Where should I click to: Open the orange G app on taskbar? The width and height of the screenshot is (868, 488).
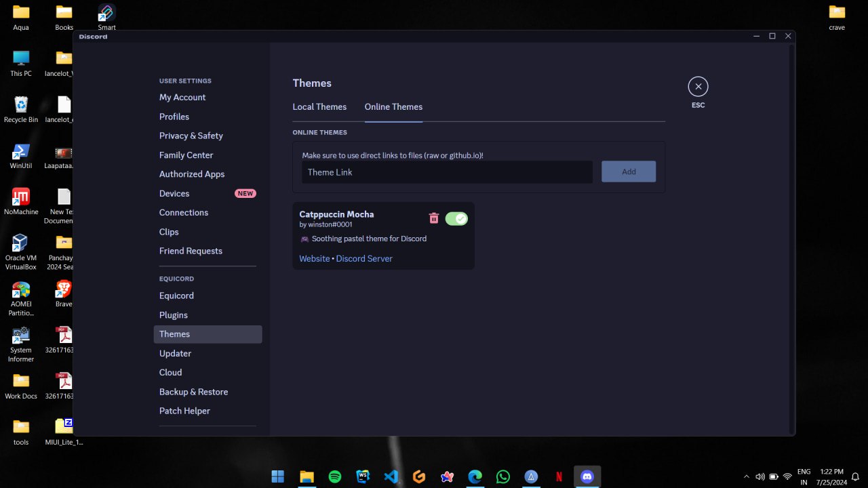coord(419,476)
